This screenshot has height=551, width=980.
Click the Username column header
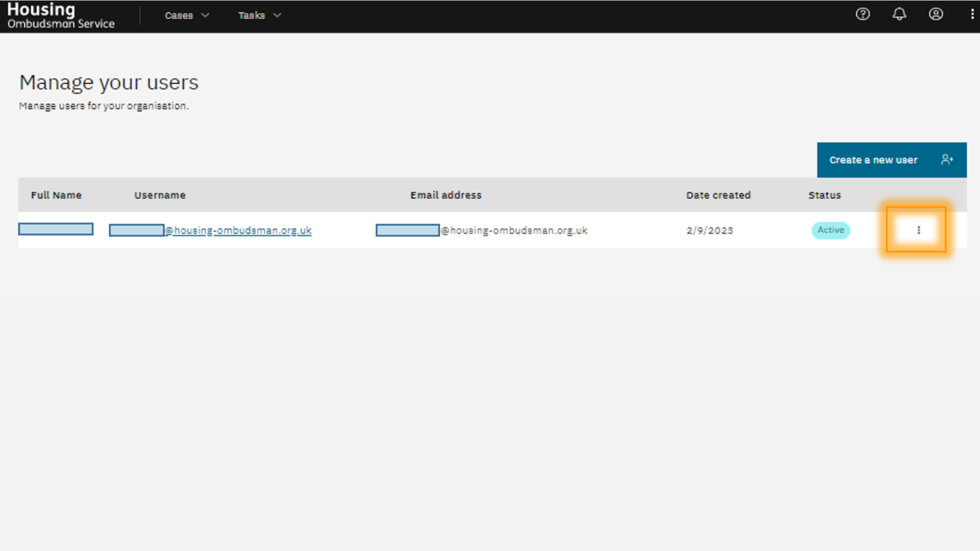click(160, 195)
